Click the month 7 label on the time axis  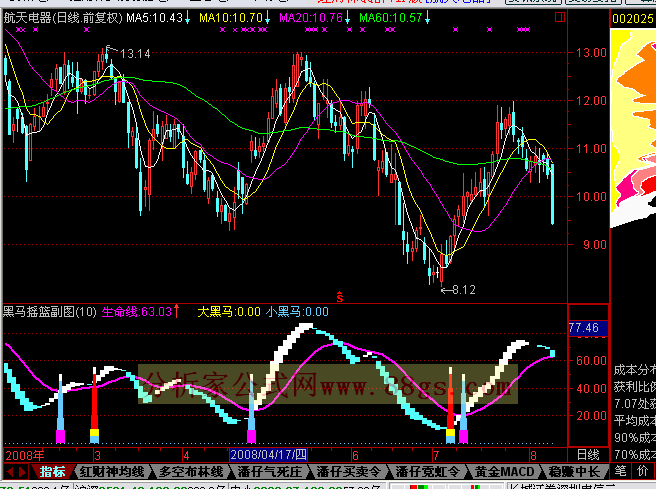[x=437, y=455]
